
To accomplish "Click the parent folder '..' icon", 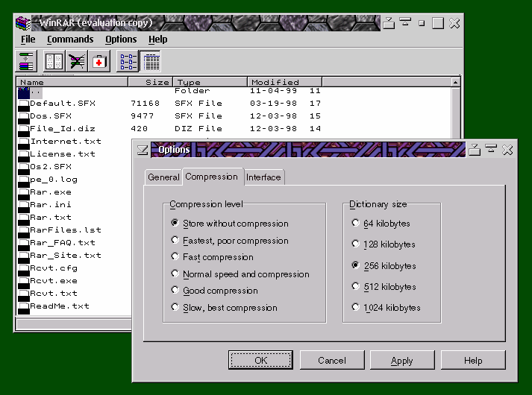I will [23, 93].
